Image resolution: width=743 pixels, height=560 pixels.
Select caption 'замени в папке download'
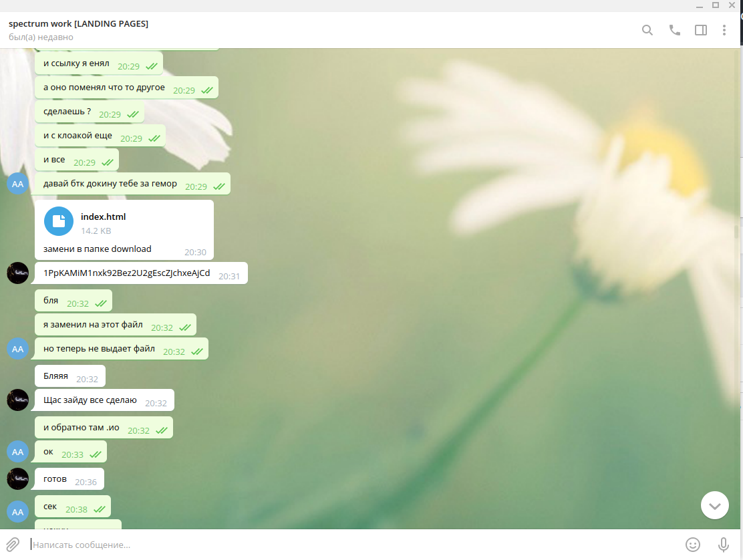pos(97,249)
